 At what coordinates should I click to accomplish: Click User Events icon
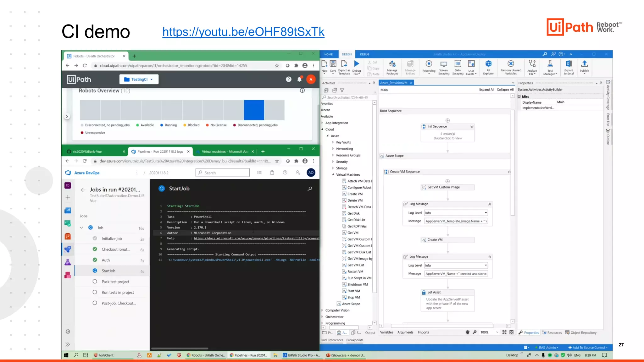[471, 68]
